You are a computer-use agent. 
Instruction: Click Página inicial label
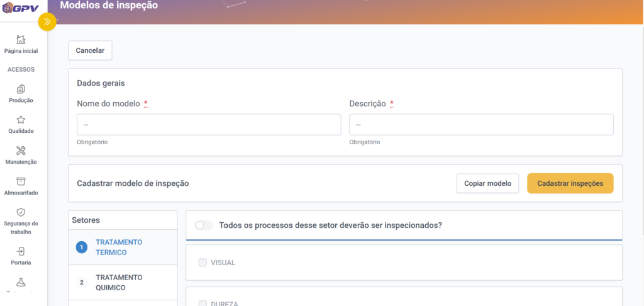tap(21, 52)
